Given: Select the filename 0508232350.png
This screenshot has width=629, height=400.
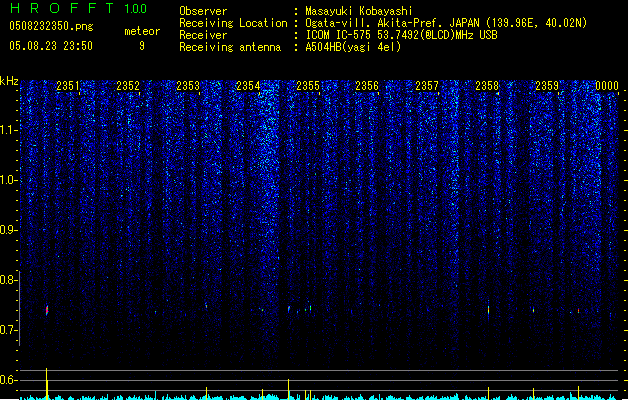Looking at the screenshot, I should pyautogui.click(x=51, y=26).
